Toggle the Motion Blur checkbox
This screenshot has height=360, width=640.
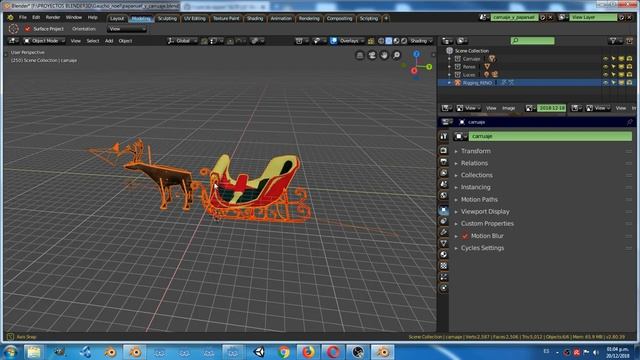[x=465, y=236]
